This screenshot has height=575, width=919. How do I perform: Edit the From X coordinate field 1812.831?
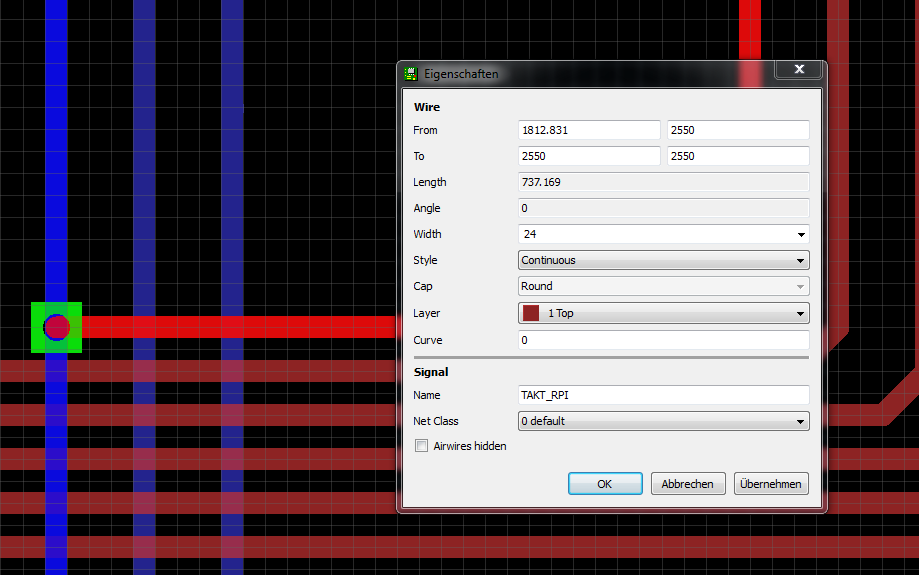[589, 130]
